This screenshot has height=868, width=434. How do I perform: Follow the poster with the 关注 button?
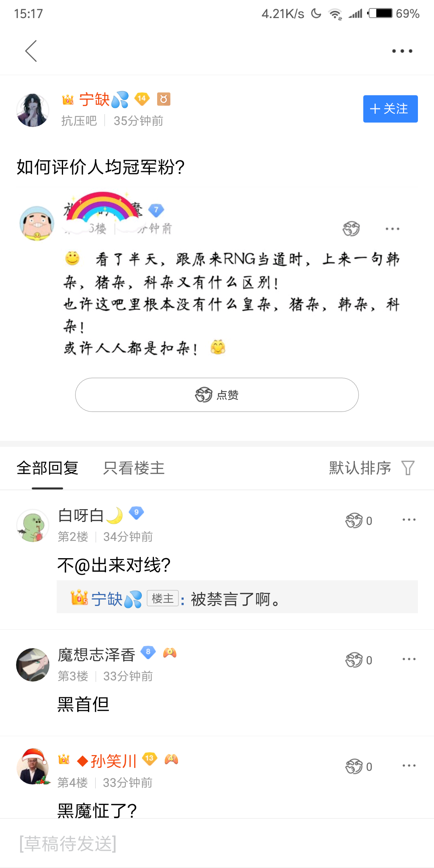[390, 109]
